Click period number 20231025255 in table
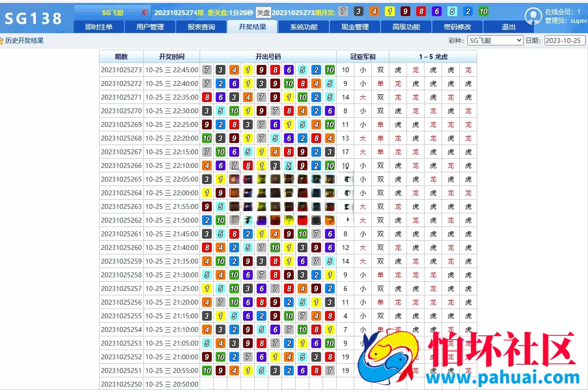 (x=122, y=316)
